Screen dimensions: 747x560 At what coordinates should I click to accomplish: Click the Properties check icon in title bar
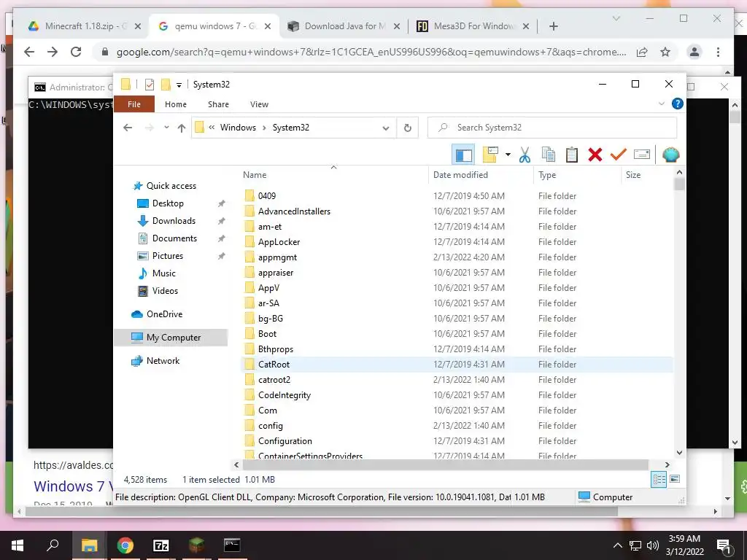click(x=150, y=85)
